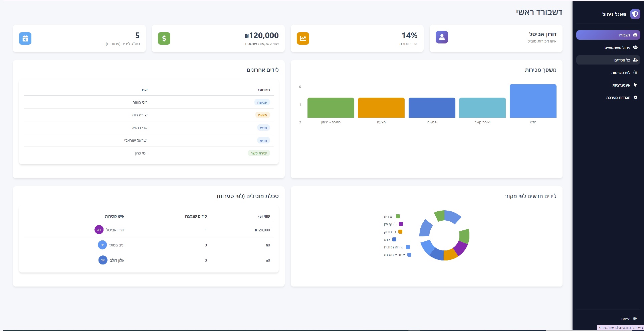Select the דשבורד sidebar menu item

click(608, 35)
